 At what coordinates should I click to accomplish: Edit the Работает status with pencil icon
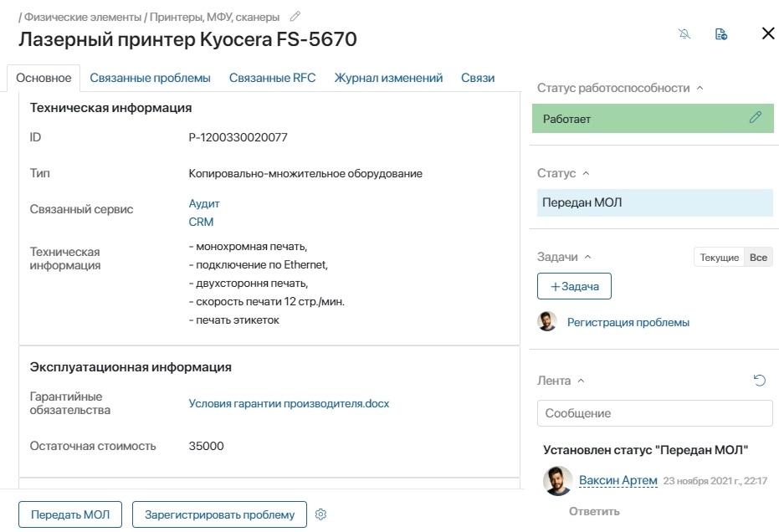pos(755,117)
